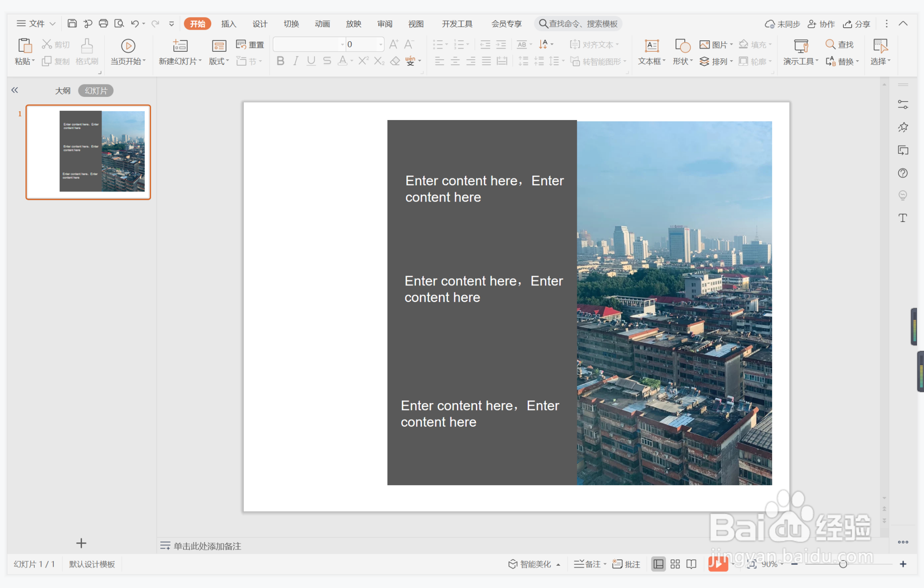Click the Save icon in quick toolbar
Viewport: 924px width, 588px height.
click(x=72, y=24)
